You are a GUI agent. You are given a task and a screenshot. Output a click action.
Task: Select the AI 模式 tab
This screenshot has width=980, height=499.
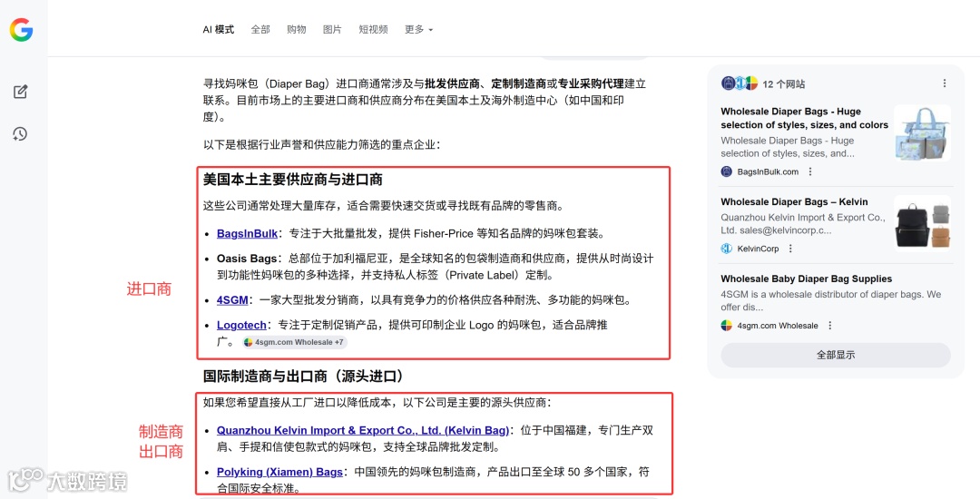click(218, 29)
